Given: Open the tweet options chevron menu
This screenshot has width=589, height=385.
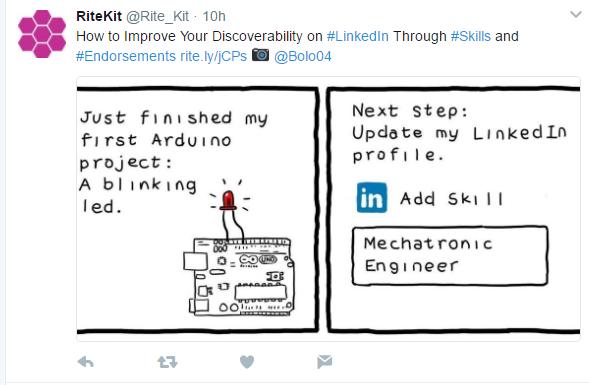Looking at the screenshot, I should tap(575, 15).
